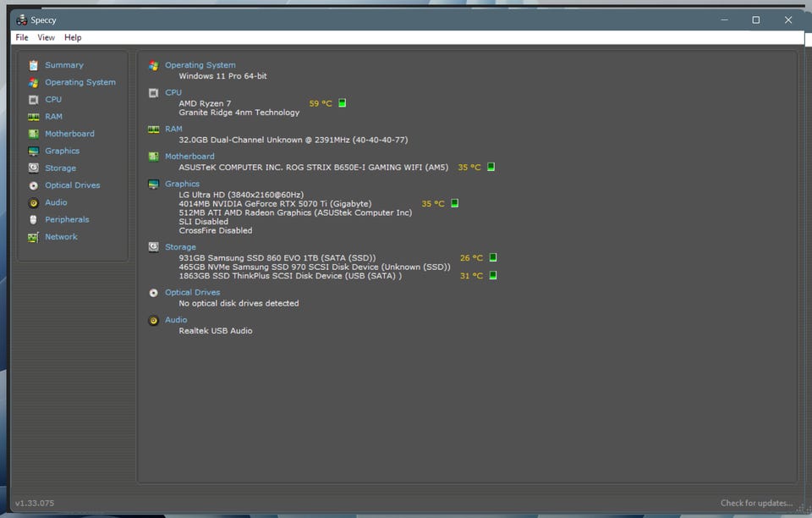This screenshot has width=812, height=518.
Task: Click the Storage drive icon in summary pane
Action: [x=154, y=247]
